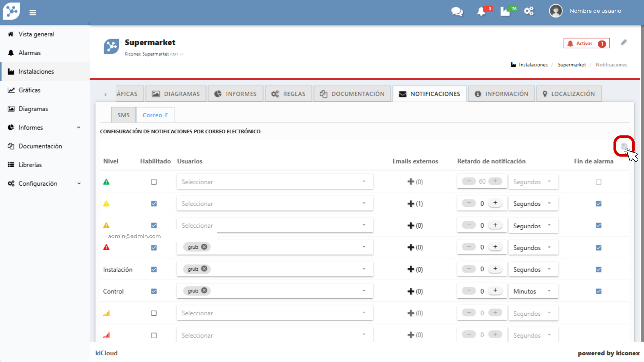This screenshot has height=362, width=644.
Task: Uncheck Fin de alarma for Instalación
Action: 598,269
